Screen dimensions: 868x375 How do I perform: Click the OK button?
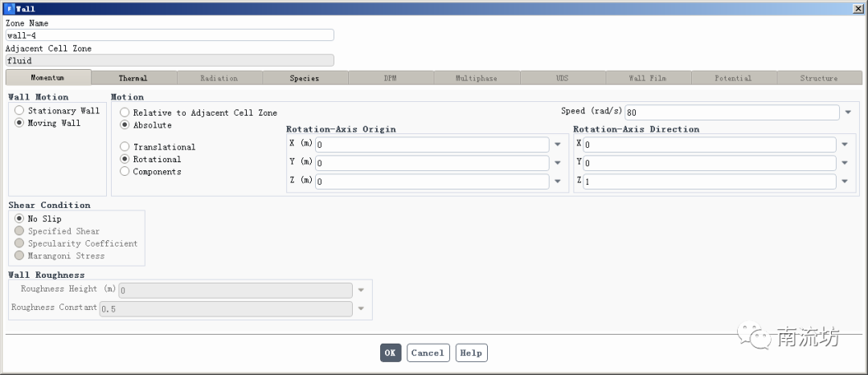391,353
